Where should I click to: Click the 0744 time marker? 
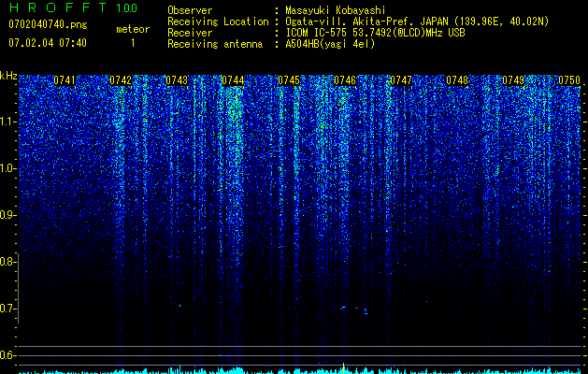point(233,80)
